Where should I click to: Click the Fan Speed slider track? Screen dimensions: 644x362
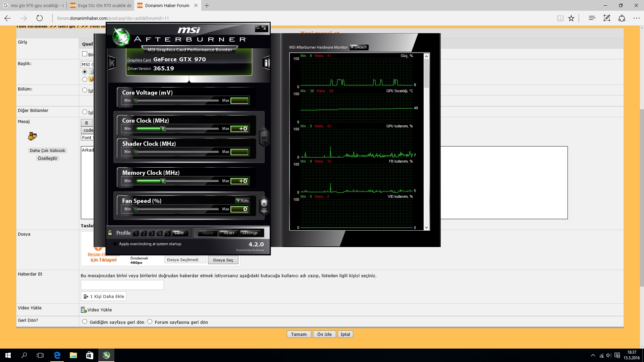(x=176, y=209)
